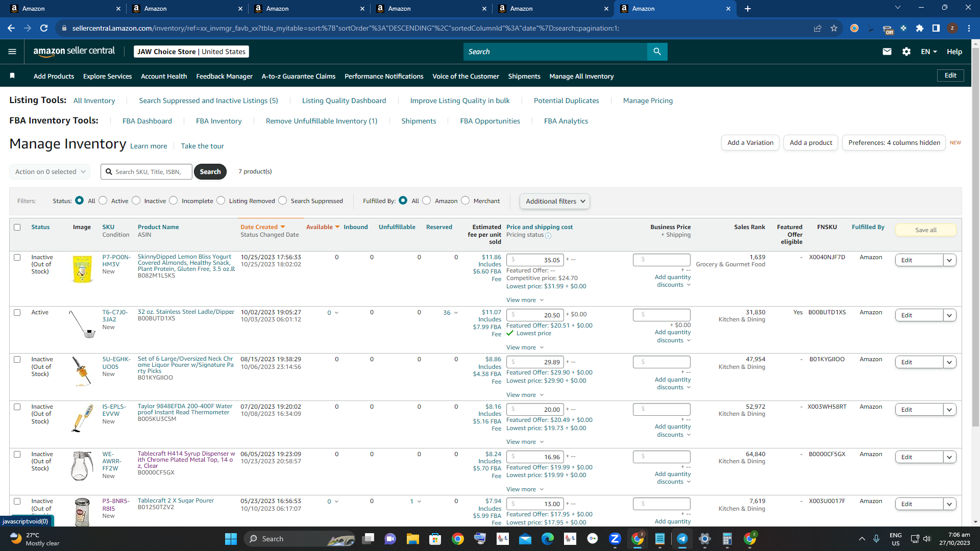Click the Add a Variation button
Viewport: 980px width, 551px height.
pos(750,143)
